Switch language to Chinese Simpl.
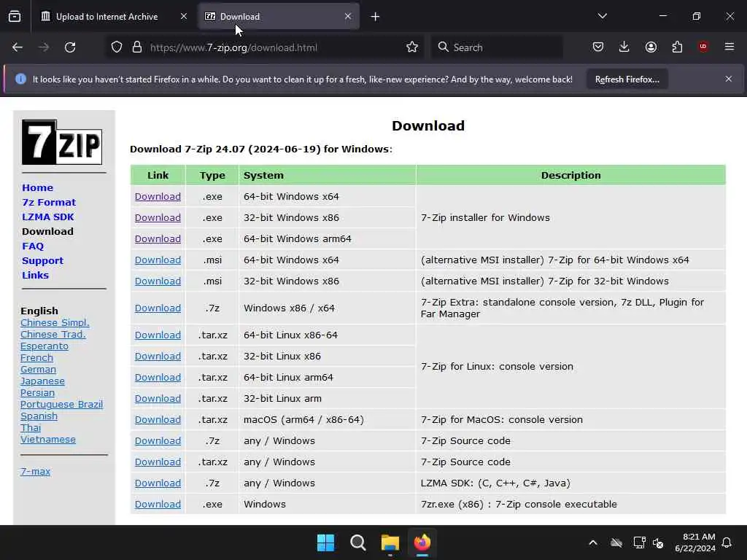This screenshot has height=560, width=747. pyautogui.click(x=55, y=322)
